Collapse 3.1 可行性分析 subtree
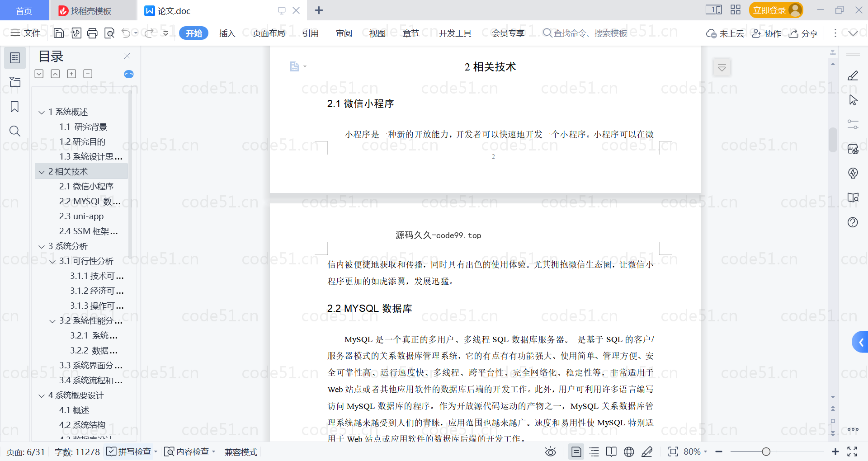Viewport: 868px width, 461px height. click(52, 261)
